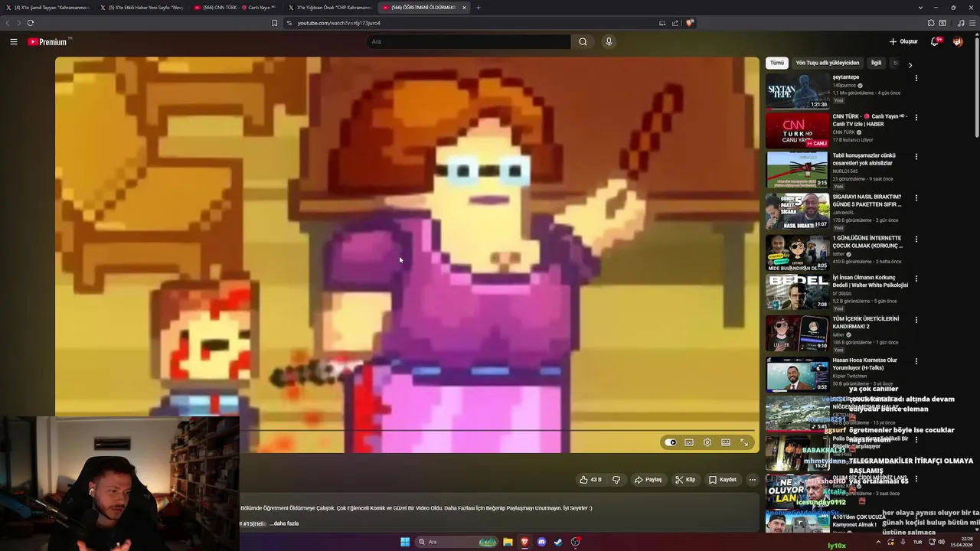Screen dimensions: 980x551
Task: Open Hasan Hoca Kısmetse Olur video title
Action: click(865, 364)
